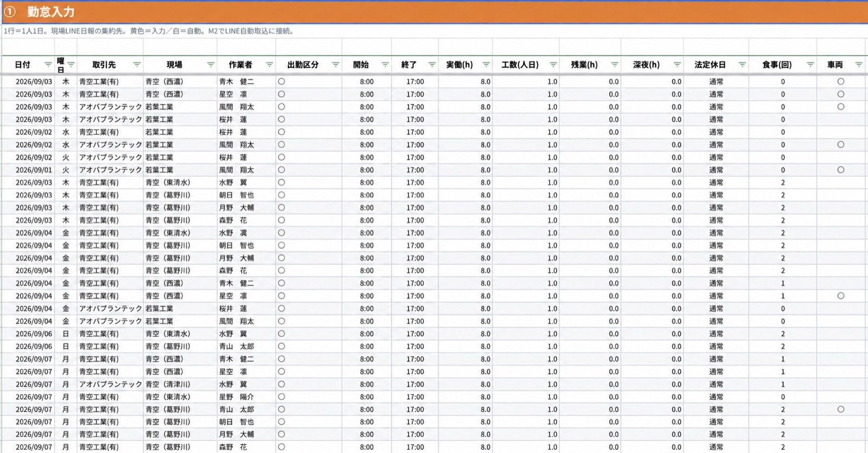Open the 日付 column filter
868x453 pixels.
coord(48,65)
